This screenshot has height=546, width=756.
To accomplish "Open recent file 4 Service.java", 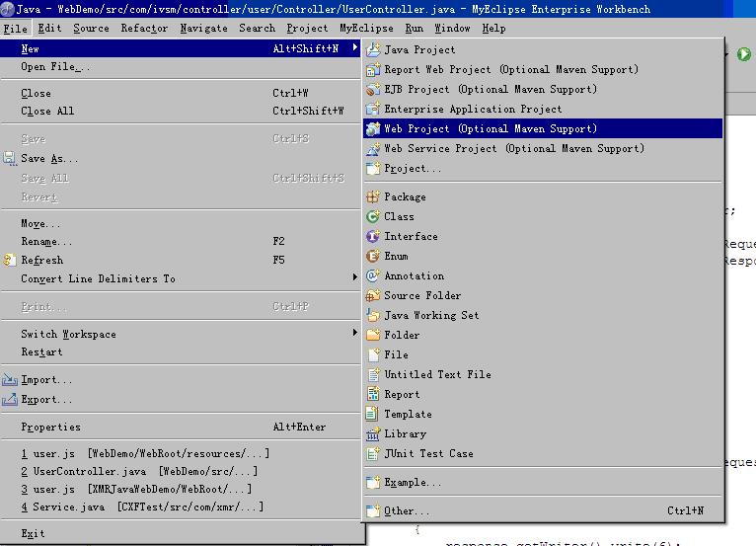I will tap(181, 507).
